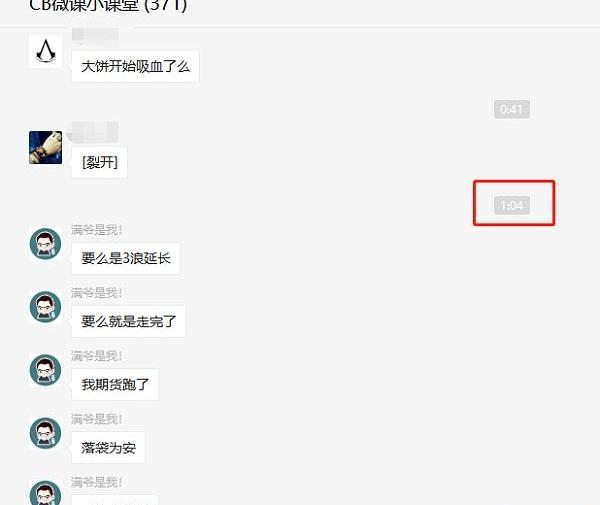
Task: Select the 要么就是走完了 message bubble
Action: click(129, 321)
